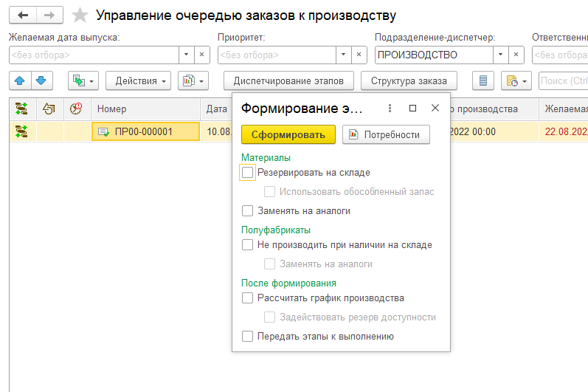Click the back navigation arrow
The height and width of the screenshot is (392, 588).
coord(22,16)
